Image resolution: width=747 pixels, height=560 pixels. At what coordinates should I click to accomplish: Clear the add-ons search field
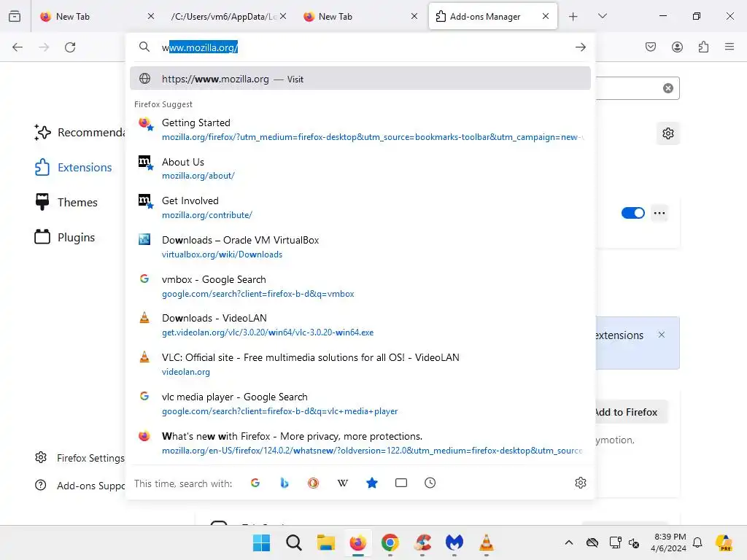tap(668, 88)
